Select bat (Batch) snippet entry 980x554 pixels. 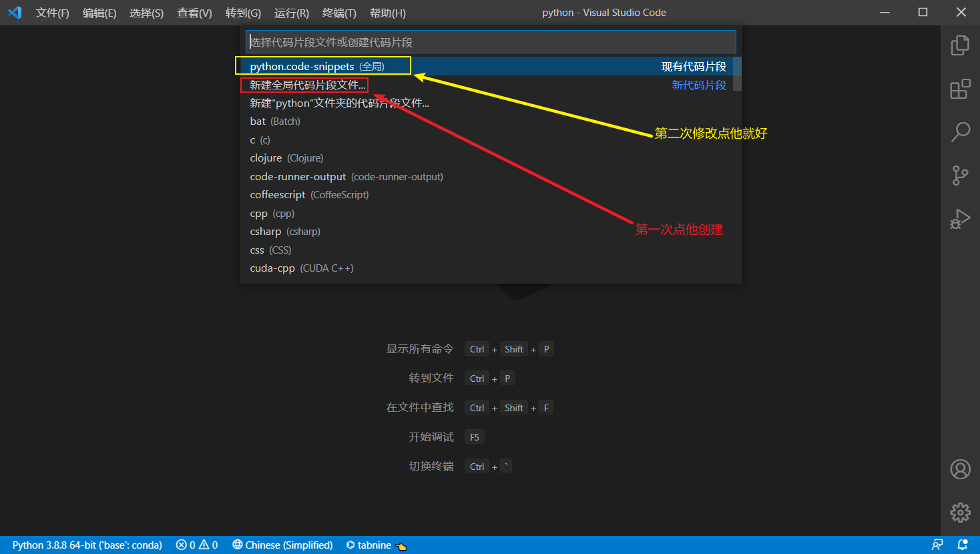[x=486, y=121]
